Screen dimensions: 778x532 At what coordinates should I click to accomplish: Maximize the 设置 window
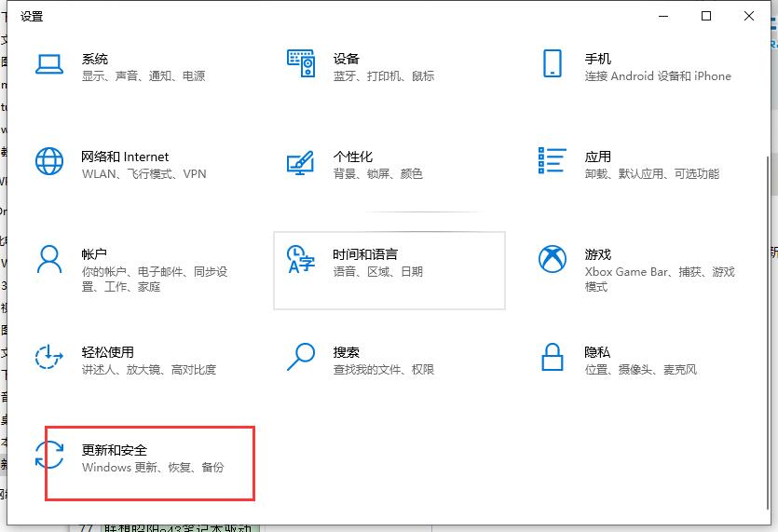tap(706, 16)
